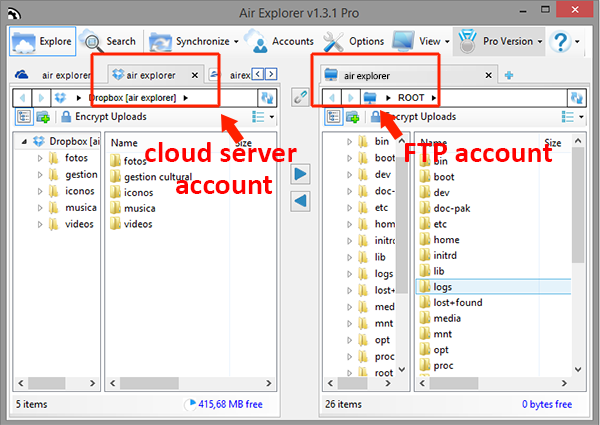
Task: Click the link panes icon
Action: (300, 97)
